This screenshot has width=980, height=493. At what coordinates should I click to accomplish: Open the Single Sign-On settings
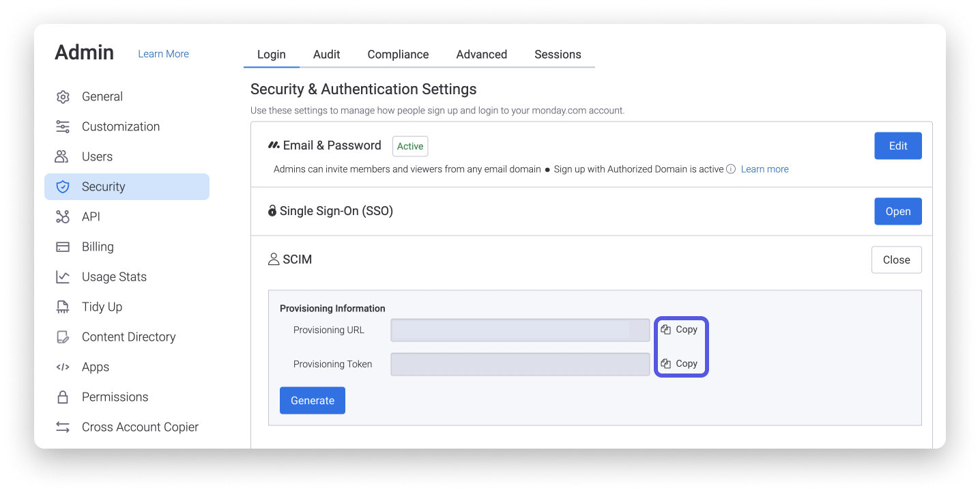click(x=897, y=211)
